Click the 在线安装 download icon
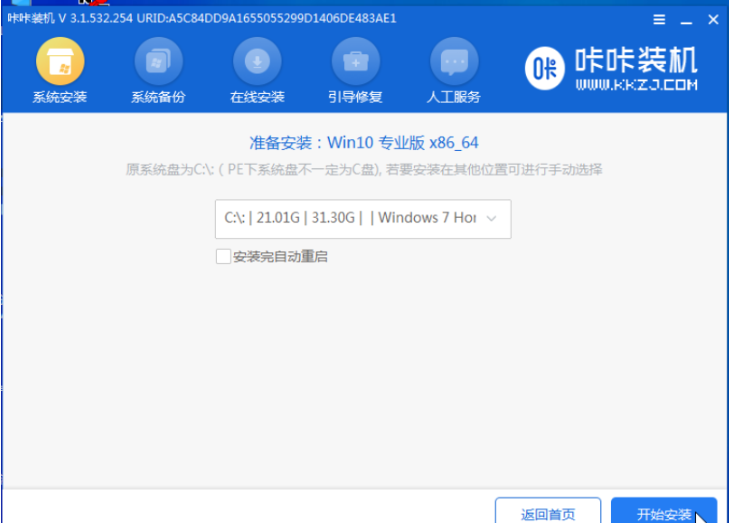The image size is (730, 528). click(x=257, y=63)
